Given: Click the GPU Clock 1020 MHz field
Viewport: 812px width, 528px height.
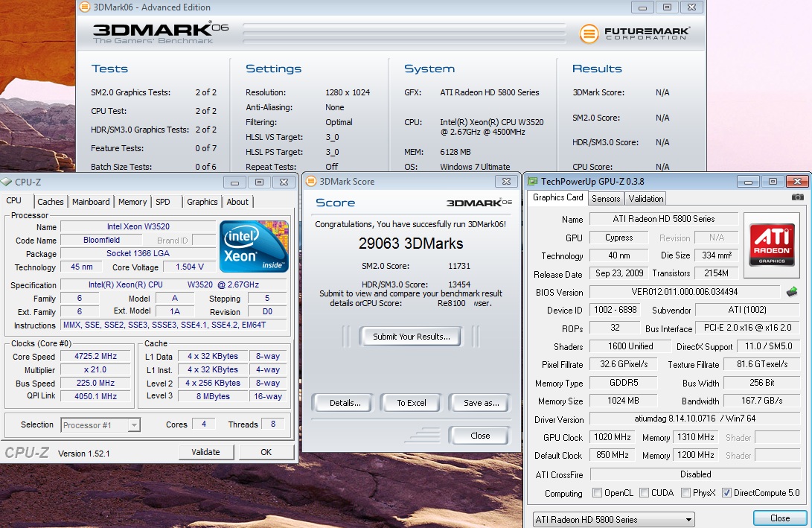Looking at the screenshot, I should pyautogui.click(x=612, y=437).
